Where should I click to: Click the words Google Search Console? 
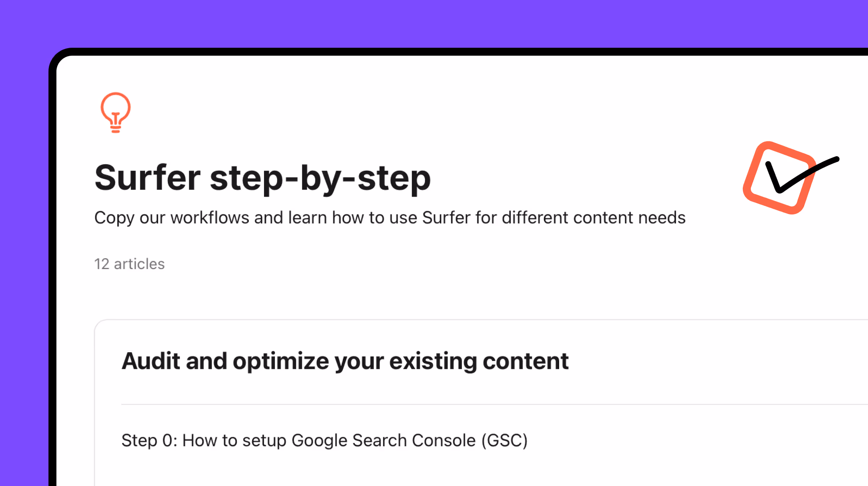pyautogui.click(x=383, y=440)
